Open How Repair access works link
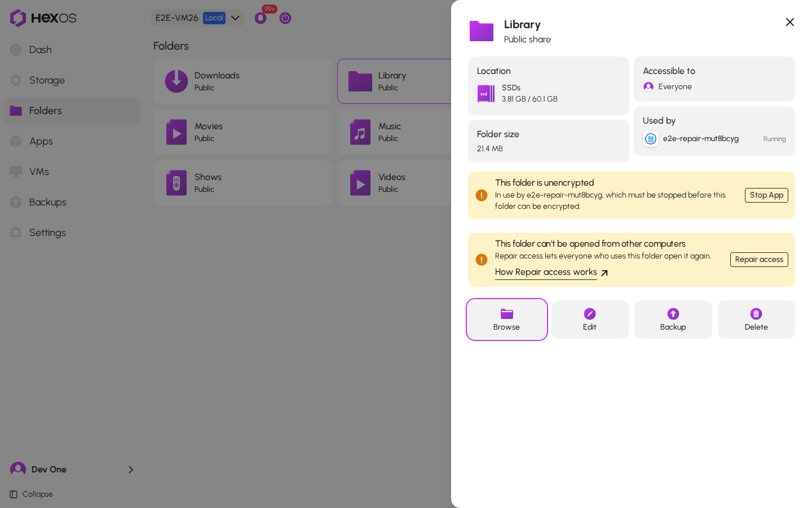The width and height of the screenshot is (812, 508). tap(551, 273)
